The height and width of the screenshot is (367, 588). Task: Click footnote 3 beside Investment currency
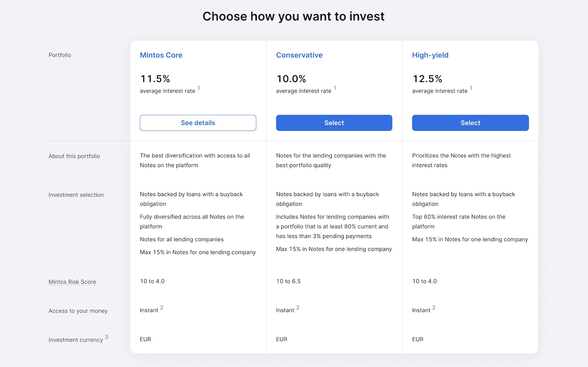107,337
